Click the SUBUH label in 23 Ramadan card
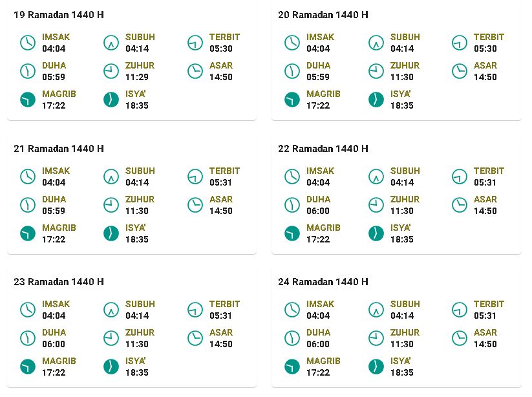This screenshot has width=532, height=397. point(140,304)
